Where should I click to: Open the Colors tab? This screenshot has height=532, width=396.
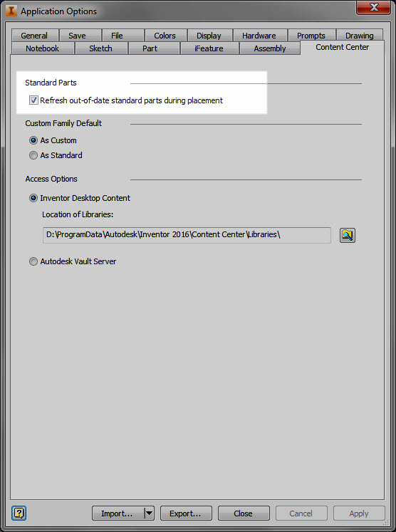(165, 36)
